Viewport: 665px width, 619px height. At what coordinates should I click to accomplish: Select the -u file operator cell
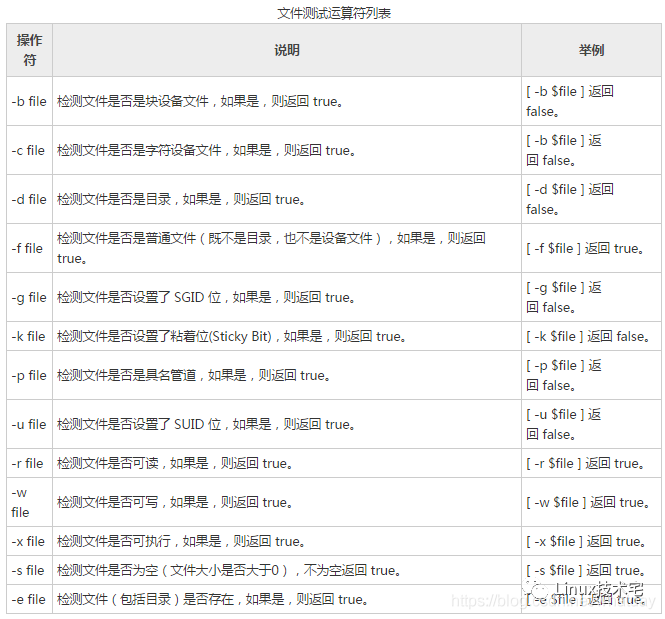(29, 424)
